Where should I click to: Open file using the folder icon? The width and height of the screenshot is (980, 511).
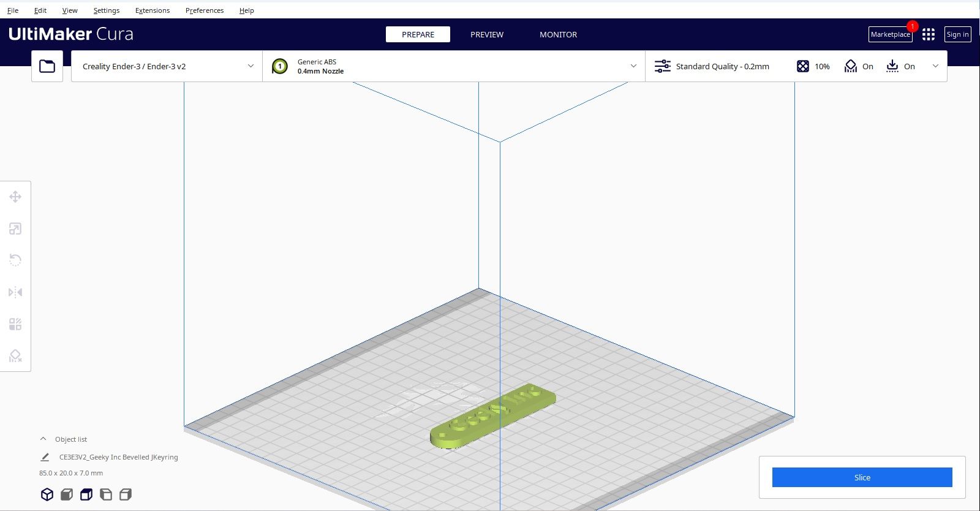tap(47, 66)
